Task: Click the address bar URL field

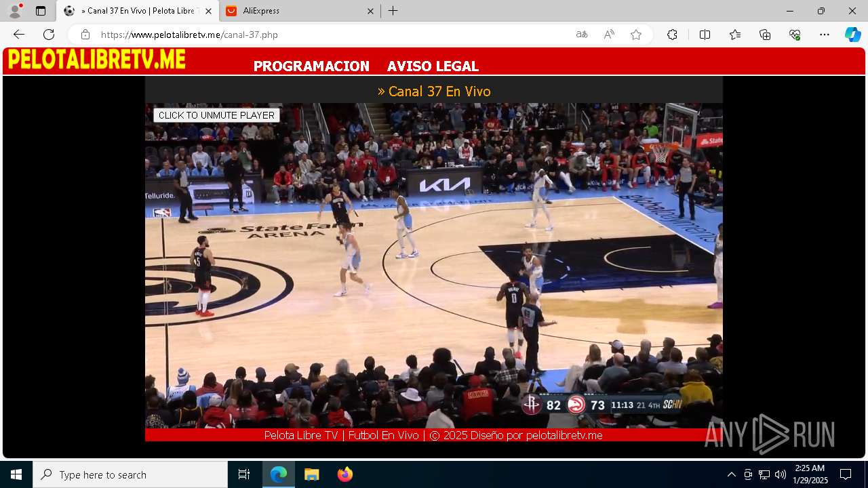Action: pos(332,35)
